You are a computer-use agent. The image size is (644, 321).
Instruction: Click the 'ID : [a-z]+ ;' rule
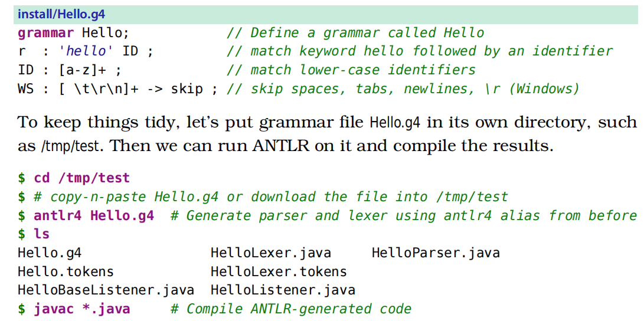[70, 70]
